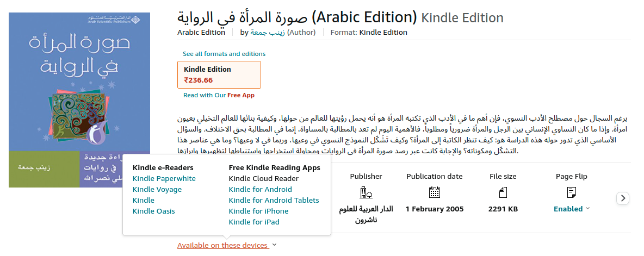The image size is (644, 256).
Task: Select Kindle for Android app link
Action: click(261, 190)
